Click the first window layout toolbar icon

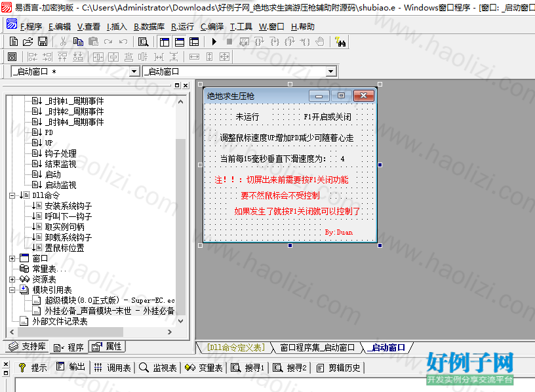(x=165, y=41)
